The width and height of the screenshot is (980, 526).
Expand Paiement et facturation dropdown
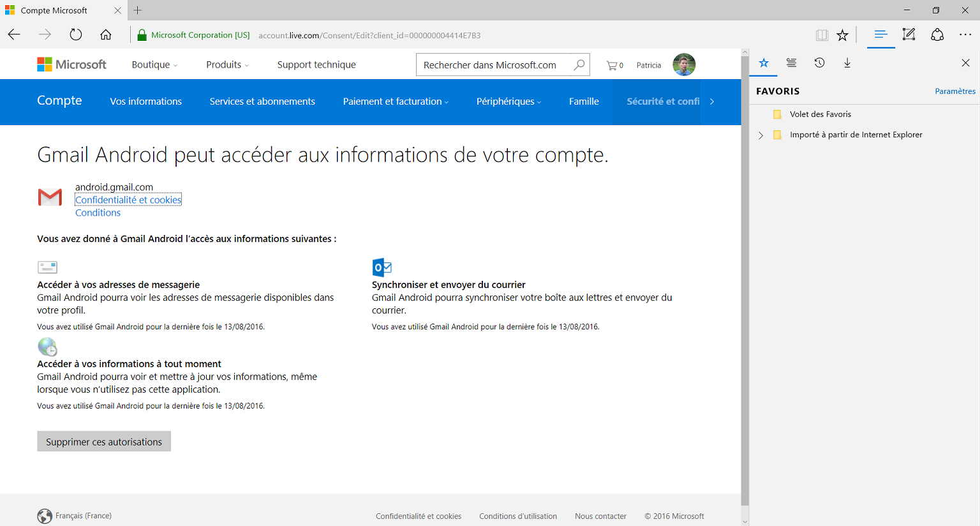(396, 101)
